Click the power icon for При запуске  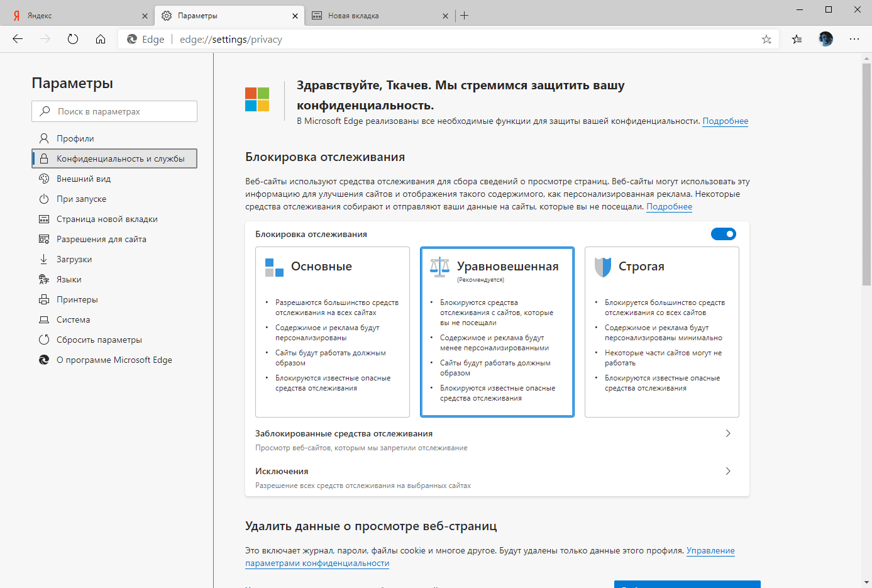[44, 199]
